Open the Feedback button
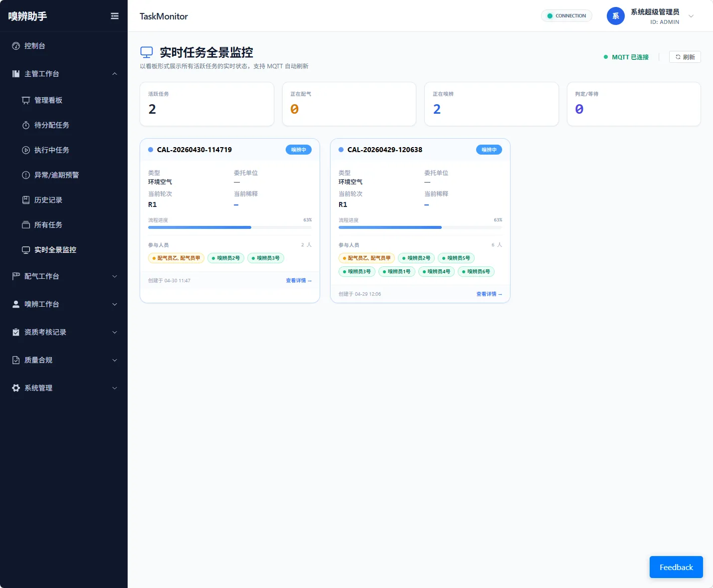This screenshot has width=713, height=588. point(676,567)
